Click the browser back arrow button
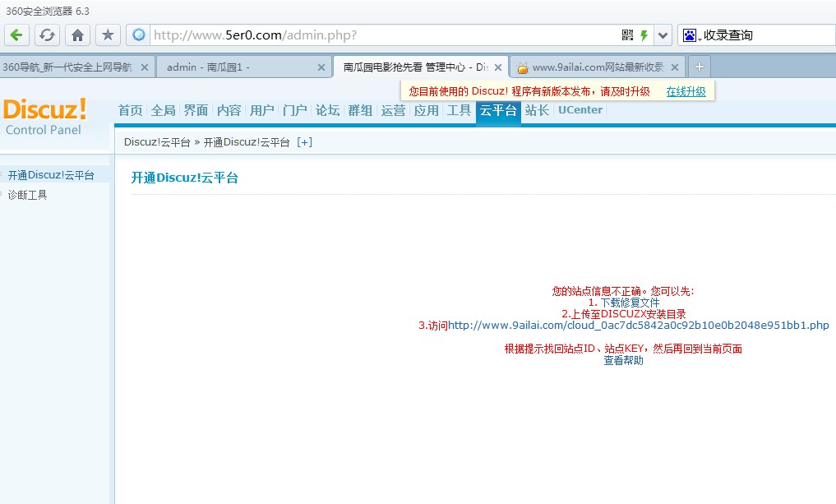836x504 pixels. 16,35
